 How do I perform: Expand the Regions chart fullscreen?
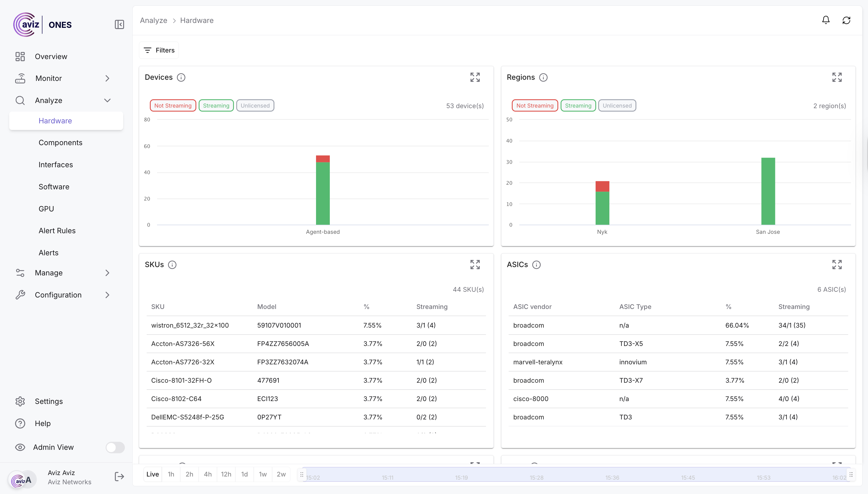(837, 77)
